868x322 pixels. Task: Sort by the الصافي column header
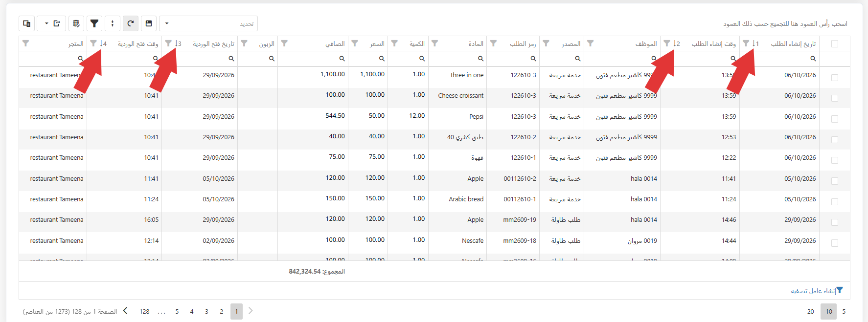pos(335,44)
